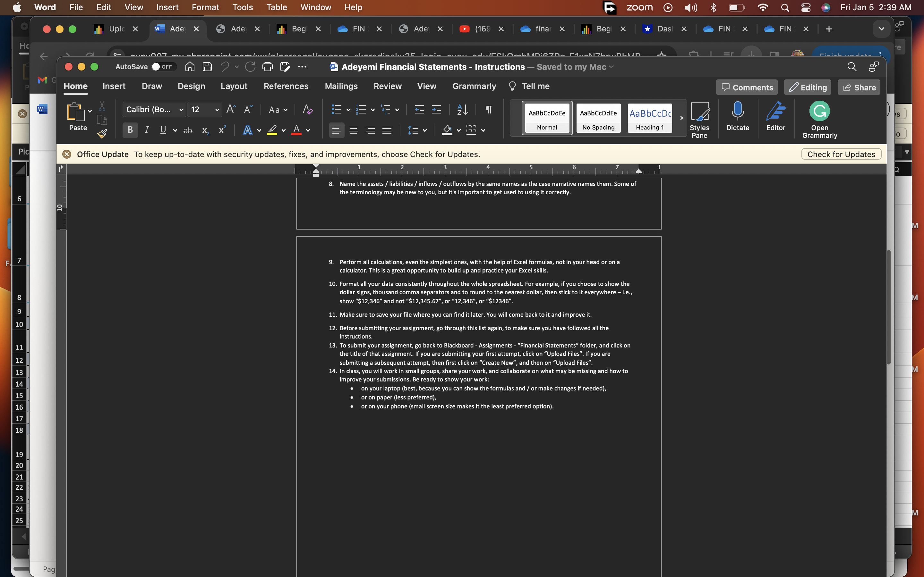The height and width of the screenshot is (577, 924).
Task: Expand the font size dropdown
Action: click(217, 110)
